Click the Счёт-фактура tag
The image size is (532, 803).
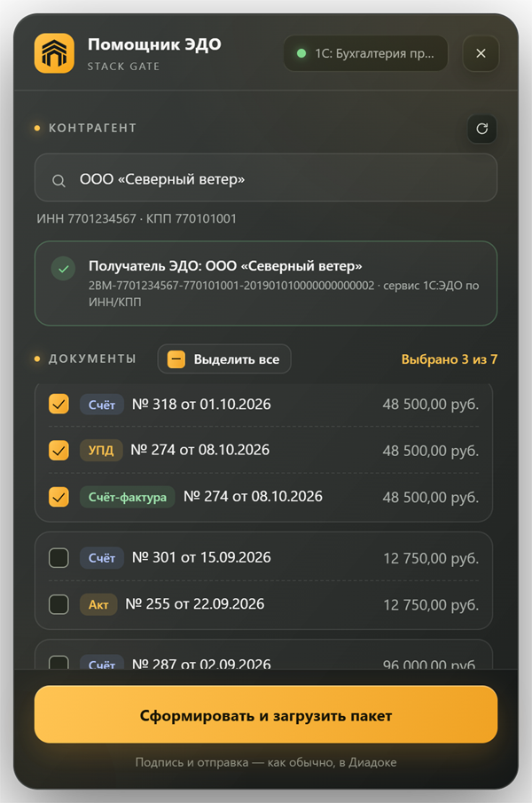[128, 497]
